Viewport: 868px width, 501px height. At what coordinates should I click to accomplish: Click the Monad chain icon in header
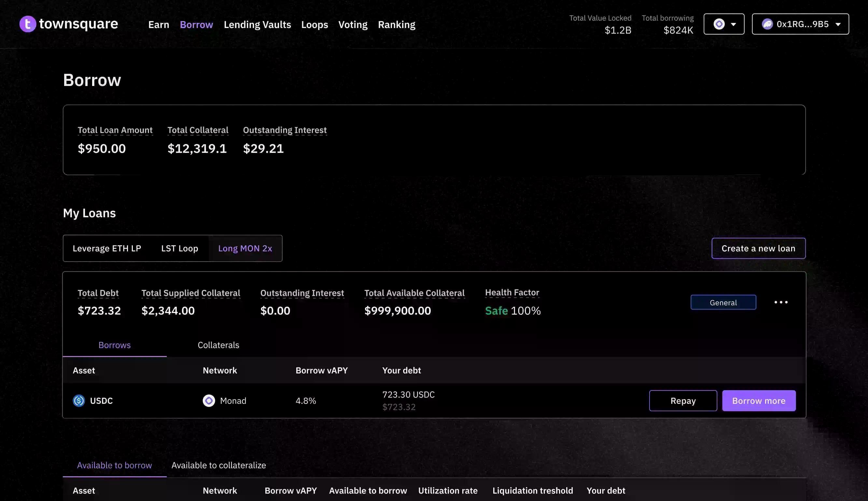coord(719,24)
